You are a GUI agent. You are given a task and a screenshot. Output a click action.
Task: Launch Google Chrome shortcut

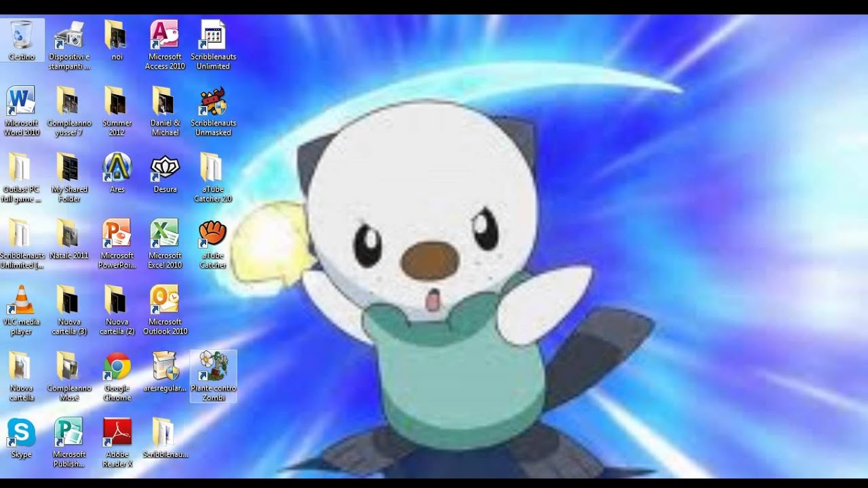point(117,378)
